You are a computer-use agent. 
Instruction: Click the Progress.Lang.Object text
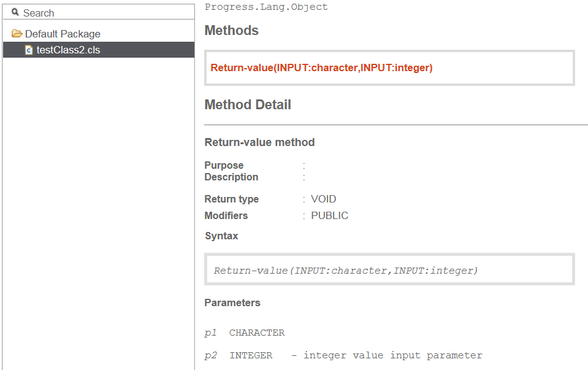(x=266, y=7)
